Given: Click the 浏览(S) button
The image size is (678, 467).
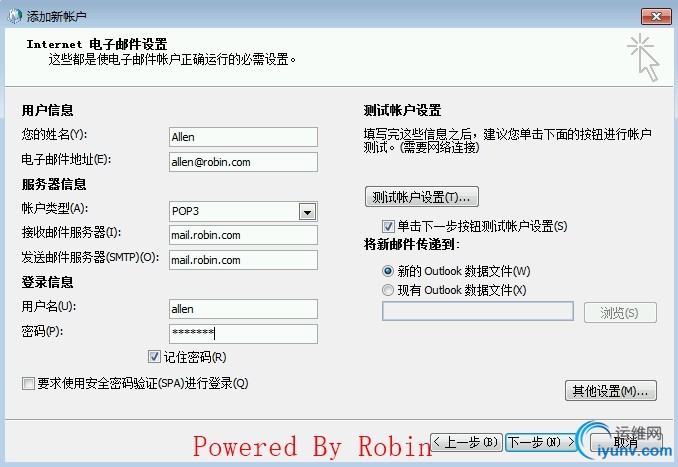Looking at the screenshot, I should click(x=620, y=312).
